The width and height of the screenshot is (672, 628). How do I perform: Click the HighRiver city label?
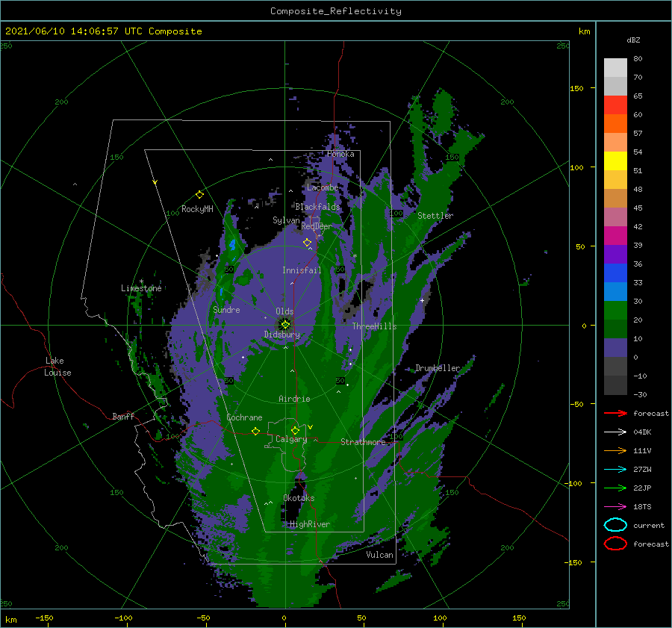pos(310,524)
